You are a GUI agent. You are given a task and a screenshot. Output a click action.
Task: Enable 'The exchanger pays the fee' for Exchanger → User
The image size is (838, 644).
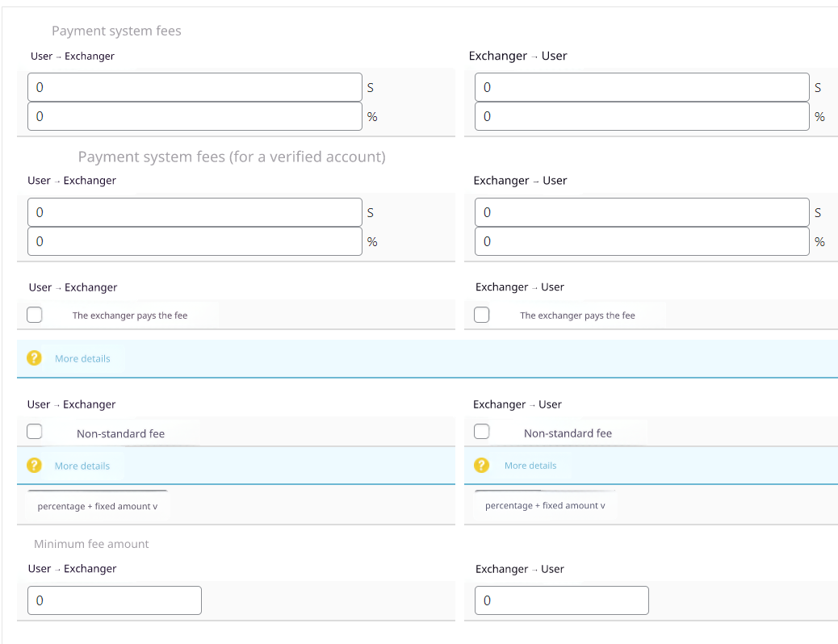[482, 315]
